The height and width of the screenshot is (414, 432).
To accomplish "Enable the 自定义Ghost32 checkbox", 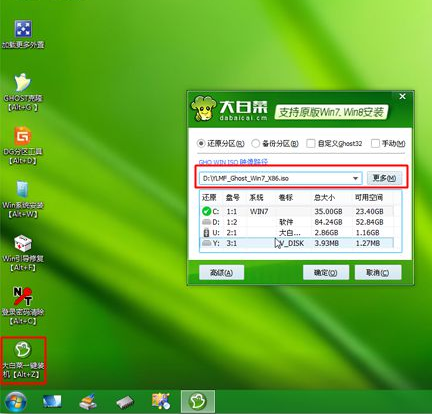I will click(x=310, y=144).
